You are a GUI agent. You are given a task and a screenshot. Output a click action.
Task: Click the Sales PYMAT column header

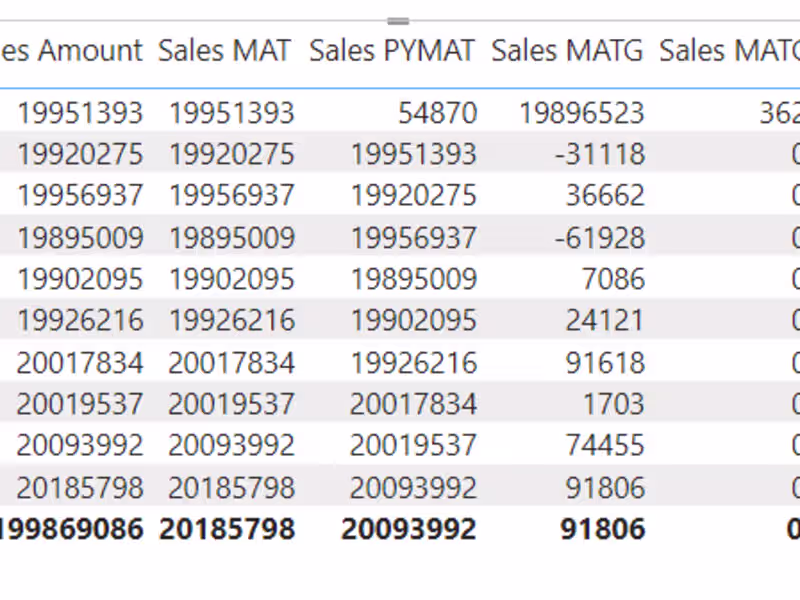pyautogui.click(x=391, y=51)
